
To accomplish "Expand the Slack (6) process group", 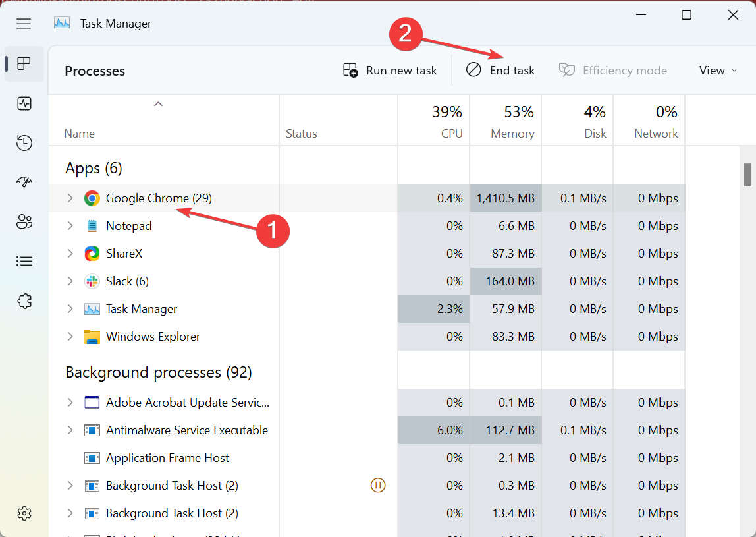I will [70, 281].
